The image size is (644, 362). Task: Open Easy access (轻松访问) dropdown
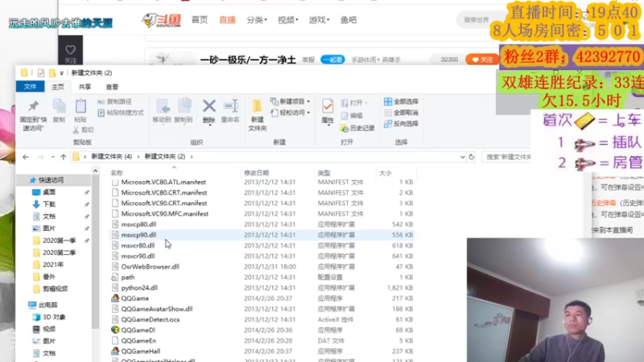(291, 113)
